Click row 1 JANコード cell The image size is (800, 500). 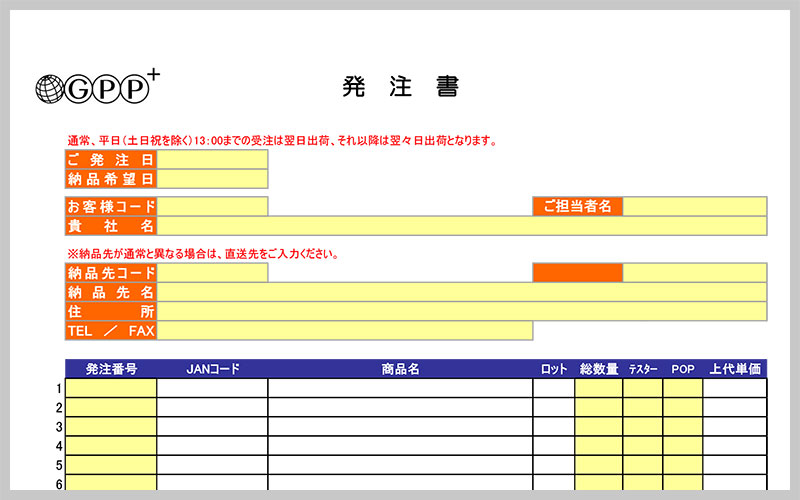212,388
